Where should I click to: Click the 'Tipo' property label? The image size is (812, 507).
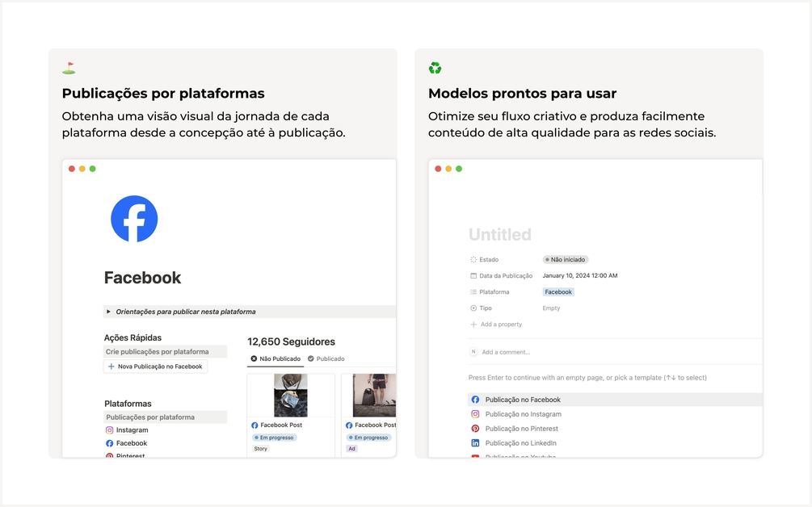(486, 308)
